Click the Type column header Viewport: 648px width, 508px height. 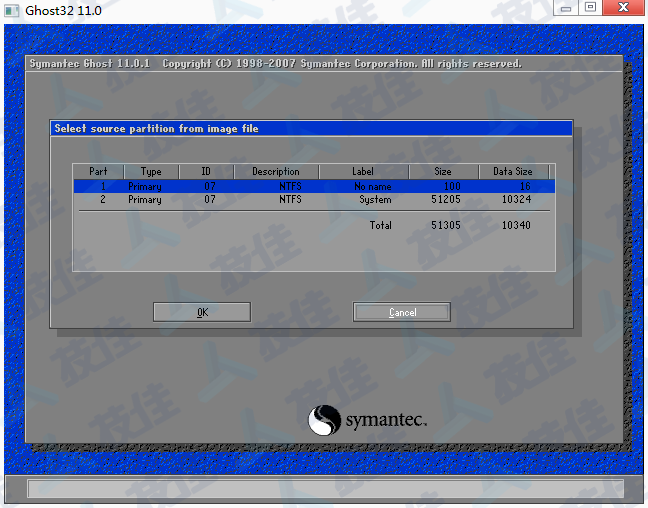(x=151, y=172)
